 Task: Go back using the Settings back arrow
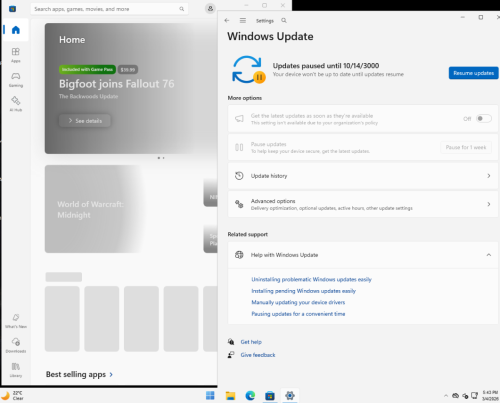(x=227, y=21)
